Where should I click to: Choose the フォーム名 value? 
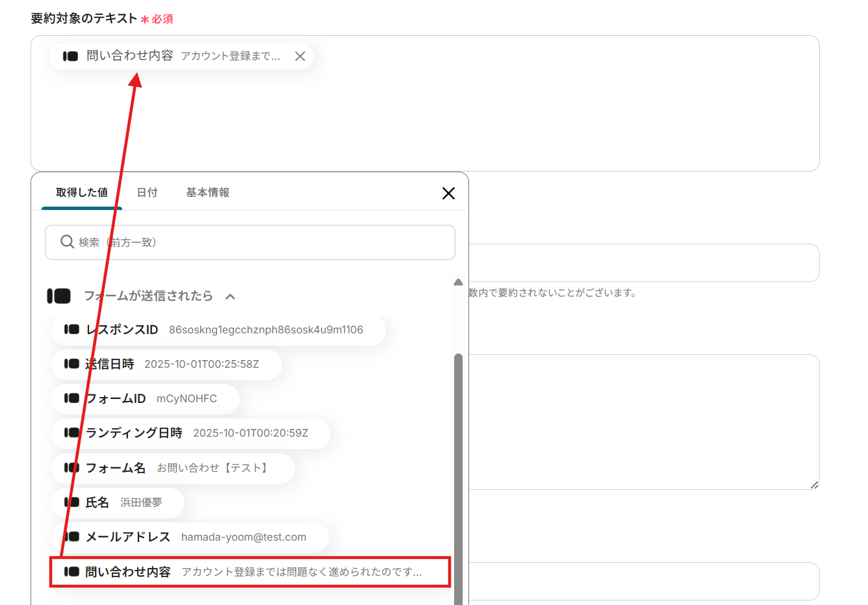173,468
